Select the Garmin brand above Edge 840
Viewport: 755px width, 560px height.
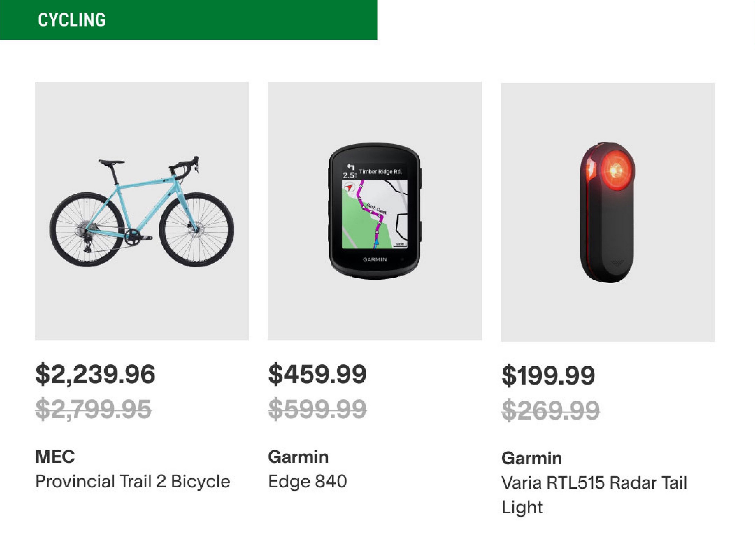pyautogui.click(x=298, y=457)
